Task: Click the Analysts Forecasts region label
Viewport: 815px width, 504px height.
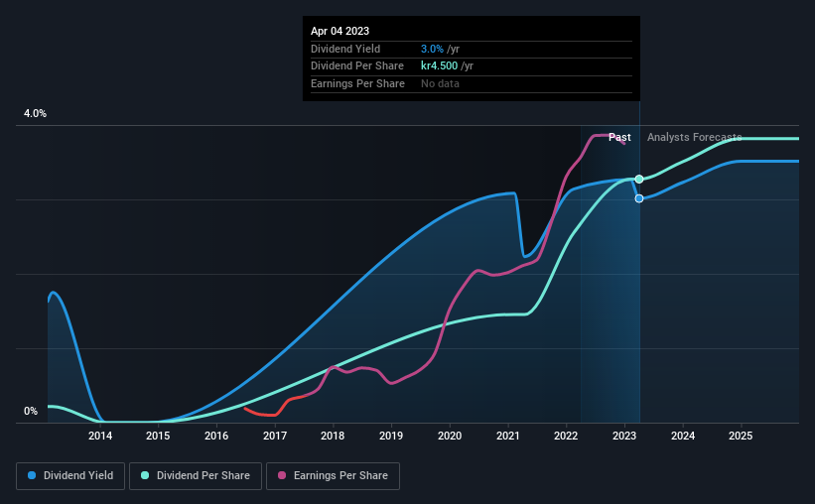Action: (x=695, y=137)
